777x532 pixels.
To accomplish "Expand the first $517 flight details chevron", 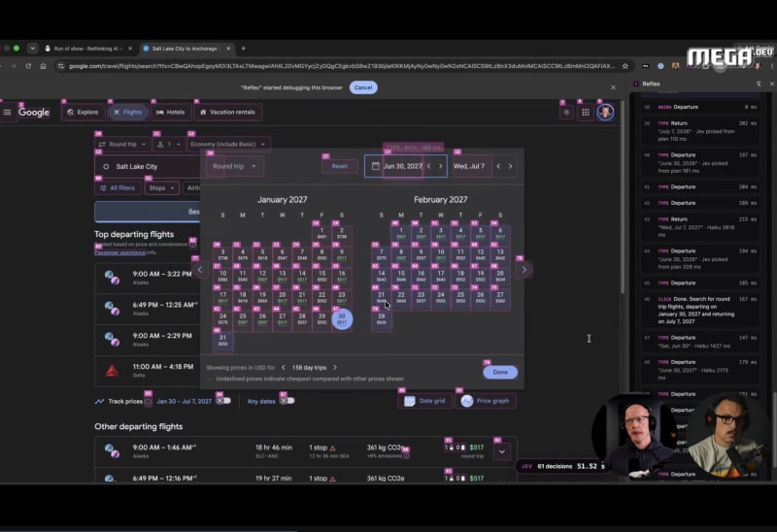I will (501, 451).
